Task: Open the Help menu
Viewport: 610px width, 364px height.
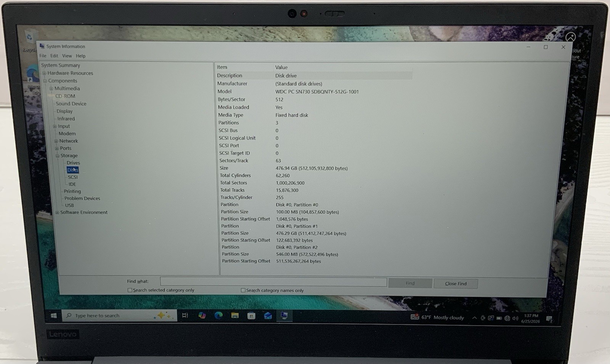Action: pyautogui.click(x=80, y=56)
